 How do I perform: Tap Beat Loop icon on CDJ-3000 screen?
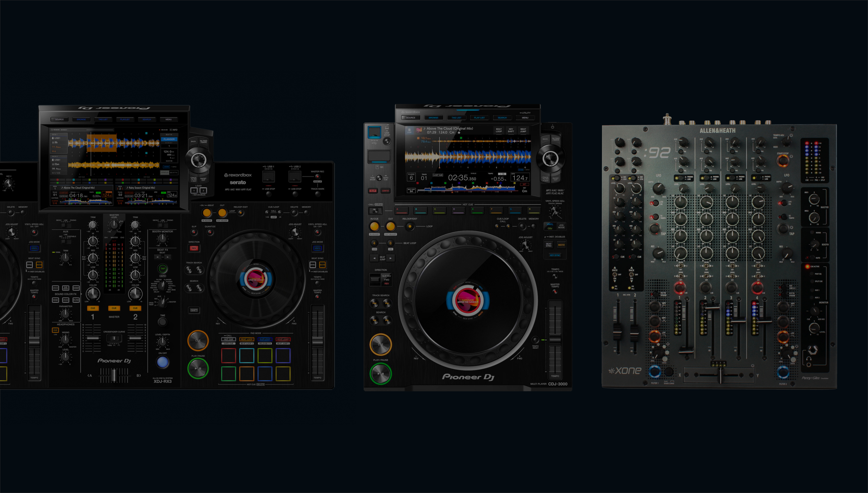coord(499,130)
